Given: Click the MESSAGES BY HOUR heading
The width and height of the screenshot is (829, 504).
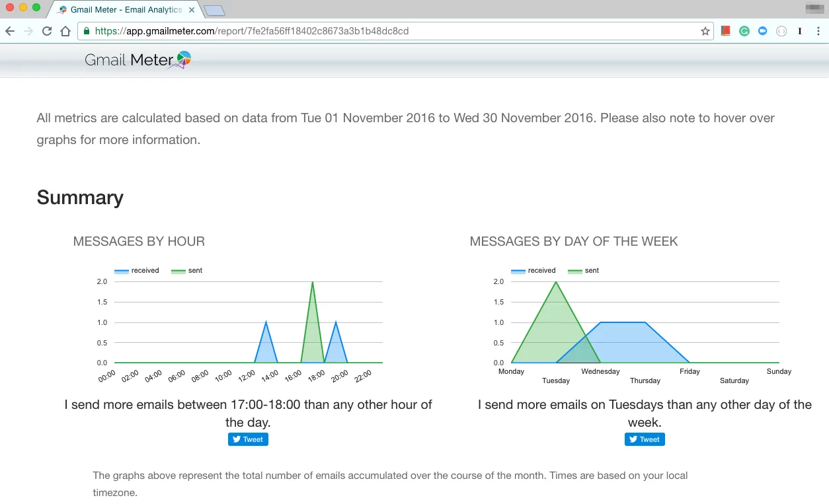Looking at the screenshot, I should click(x=139, y=241).
